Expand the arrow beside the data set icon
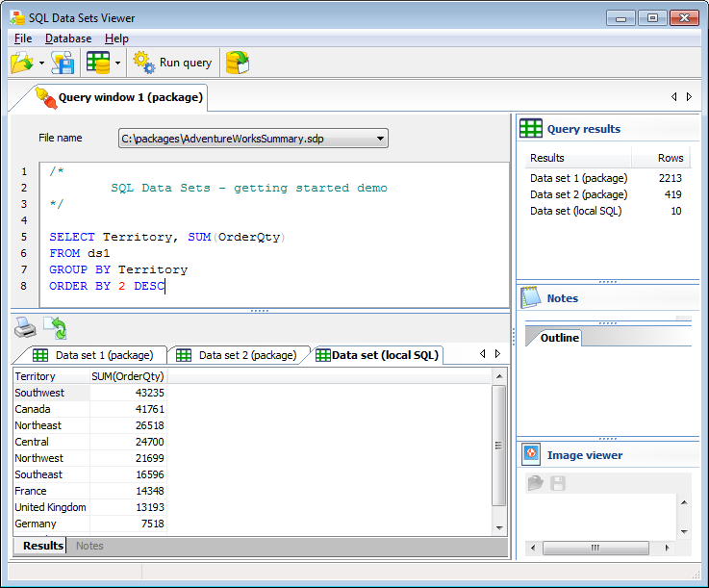 point(117,64)
